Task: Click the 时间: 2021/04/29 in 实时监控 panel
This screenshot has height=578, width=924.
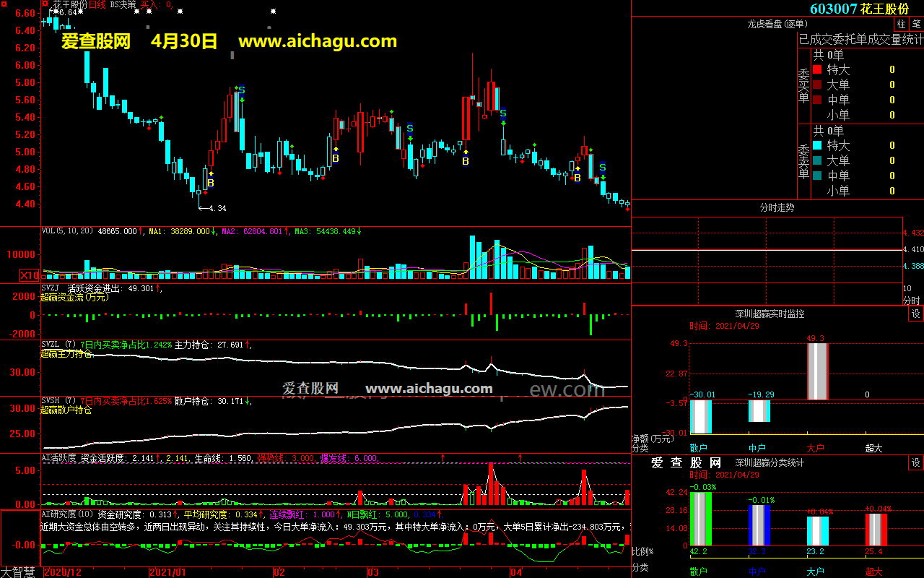Action: [724, 326]
